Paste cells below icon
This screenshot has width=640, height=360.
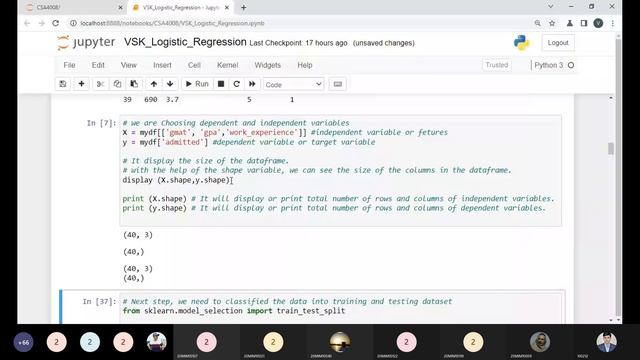134,84
